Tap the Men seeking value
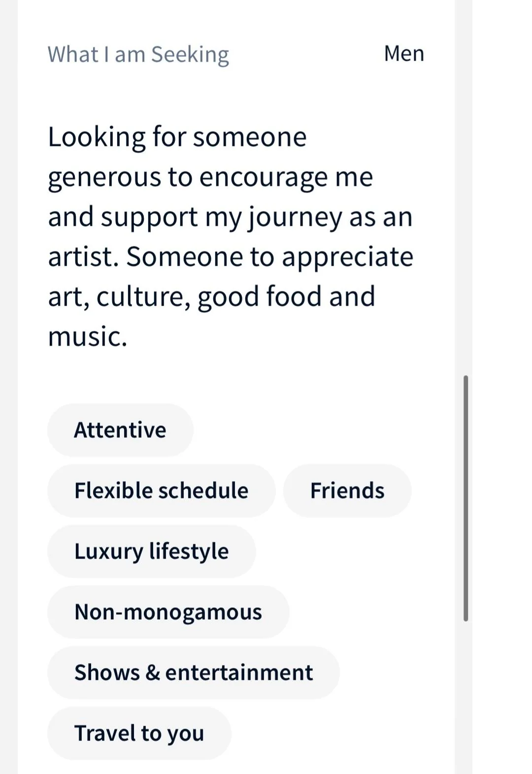532x774 pixels. [x=404, y=53]
